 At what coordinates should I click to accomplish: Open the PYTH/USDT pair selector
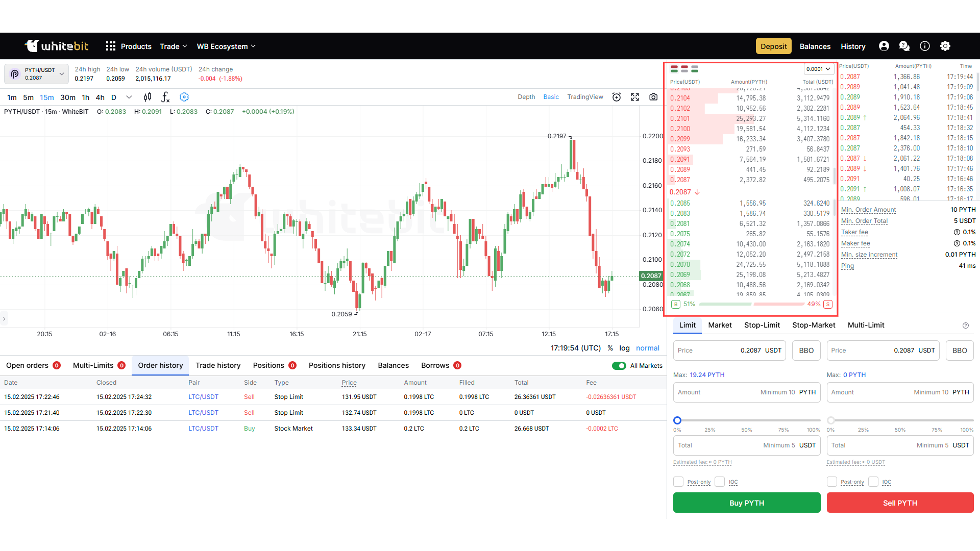point(37,74)
